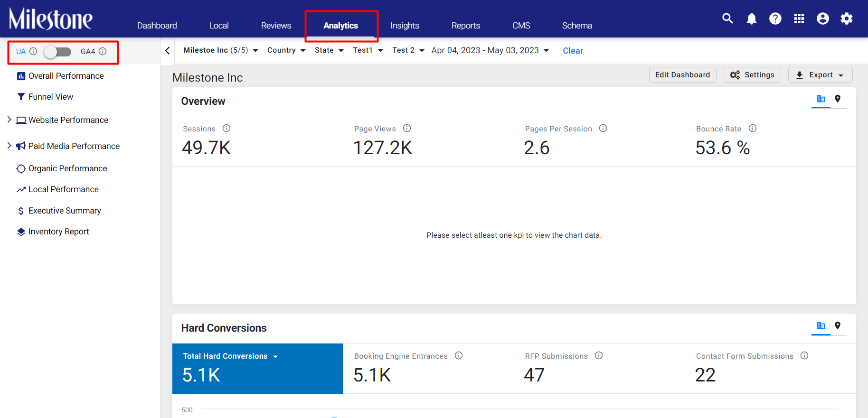Go to the CMS tab
The height and width of the screenshot is (418, 868).
tap(521, 26)
